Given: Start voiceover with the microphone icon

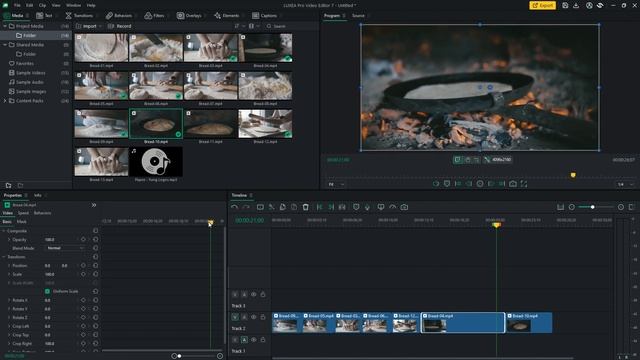Looking at the screenshot, I should click(367, 207).
